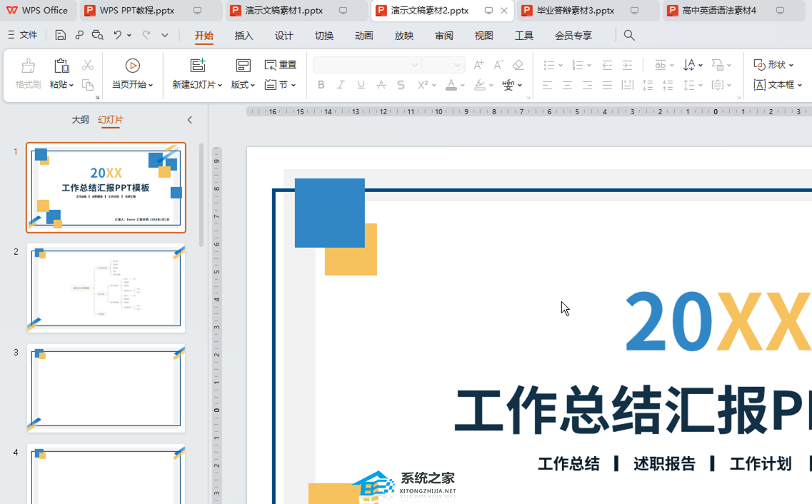Toggle align right paragraph button

pyautogui.click(x=587, y=85)
